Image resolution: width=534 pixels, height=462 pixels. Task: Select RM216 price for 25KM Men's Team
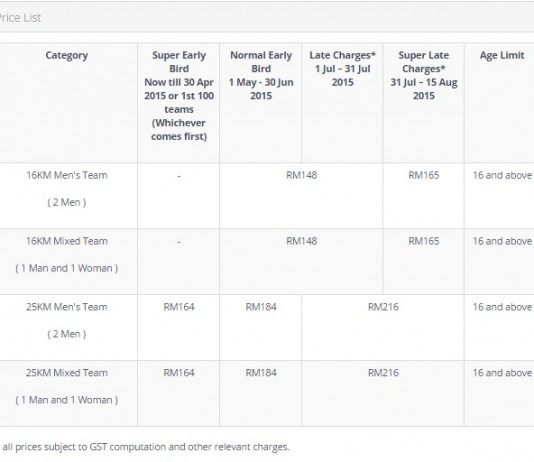383,307
